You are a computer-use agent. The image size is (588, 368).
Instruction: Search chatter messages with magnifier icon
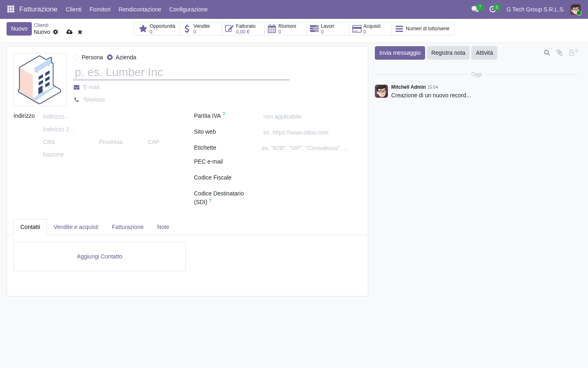click(x=547, y=53)
